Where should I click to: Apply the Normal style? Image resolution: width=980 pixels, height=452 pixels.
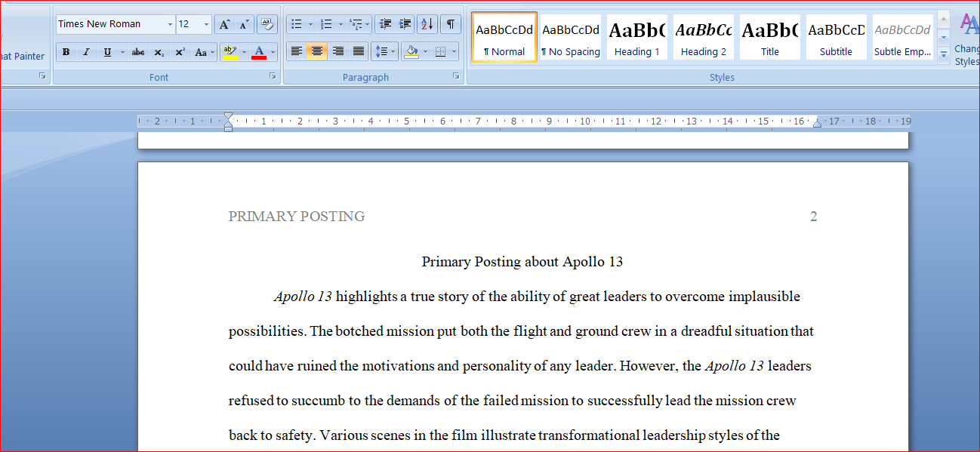tap(504, 37)
